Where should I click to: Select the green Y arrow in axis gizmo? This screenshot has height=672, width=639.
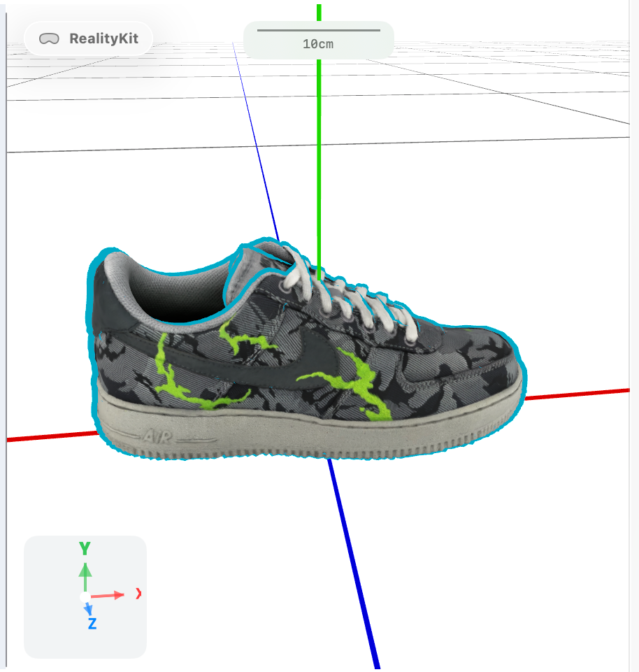(85, 570)
